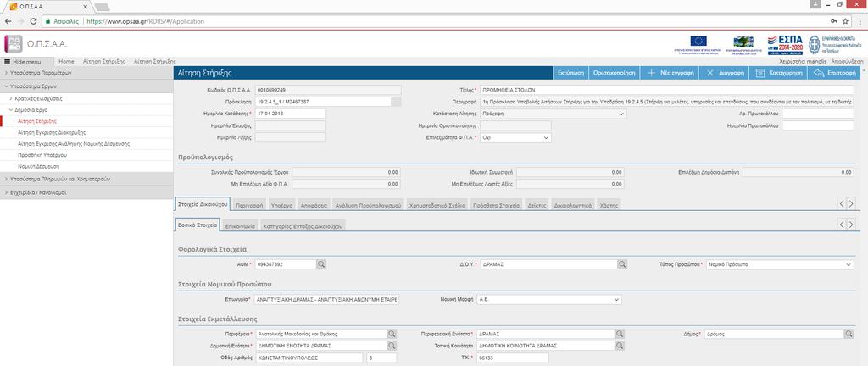Click the Αρ. Πρωτοκόλλου input field
This screenshot has height=366, width=868.
(x=818, y=114)
